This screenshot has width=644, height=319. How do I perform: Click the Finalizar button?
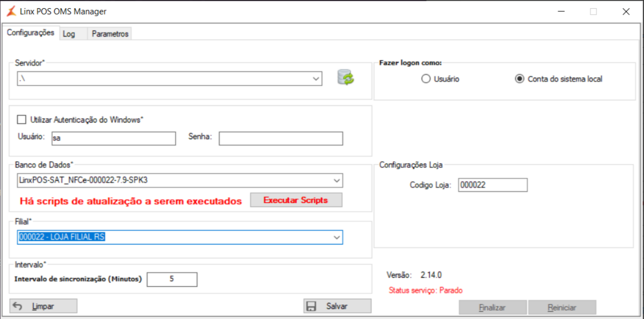pos(493,308)
